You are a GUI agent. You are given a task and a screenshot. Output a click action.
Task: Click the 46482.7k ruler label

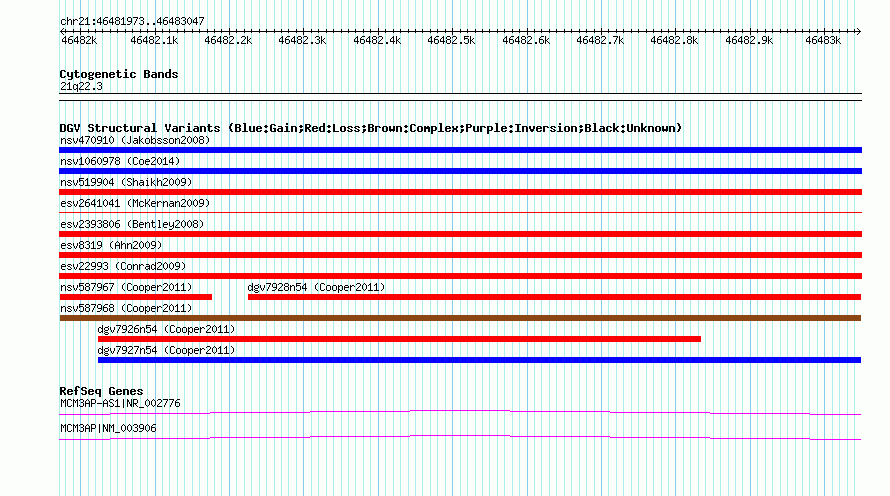(x=600, y=40)
